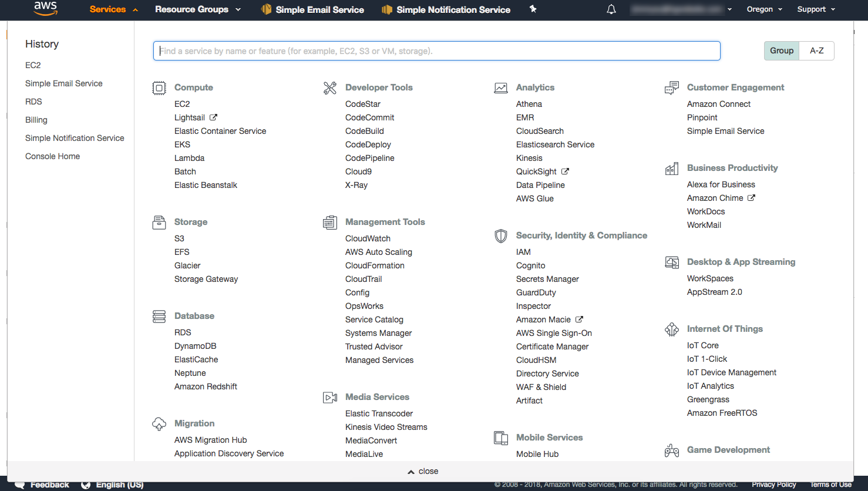Click the Database category icon
868x491 pixels.
coord(159,317)
